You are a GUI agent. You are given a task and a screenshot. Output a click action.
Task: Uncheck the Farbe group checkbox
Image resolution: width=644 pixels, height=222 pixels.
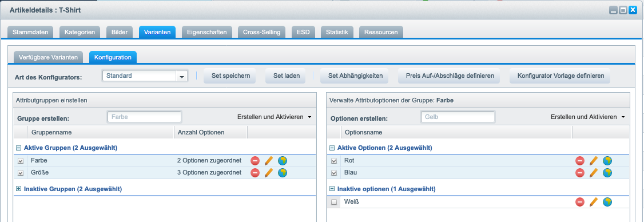[x=21, y=161]
